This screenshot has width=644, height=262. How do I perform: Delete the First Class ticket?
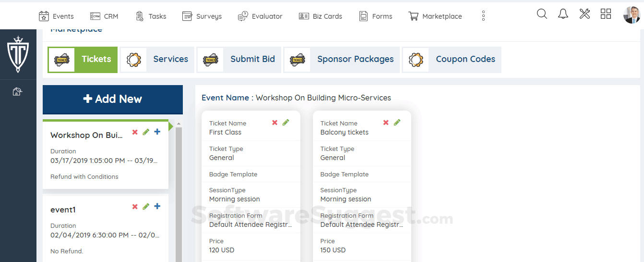pos(275,123)
